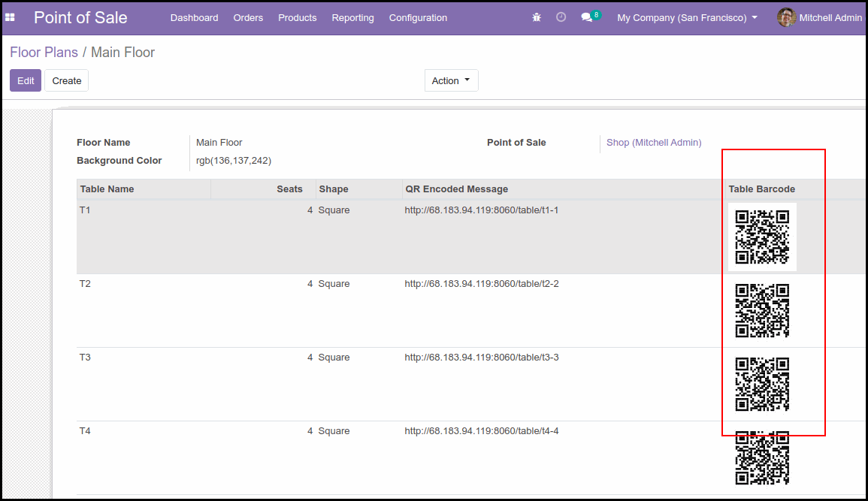Click the Point of Sale app title

pos(80,18)
